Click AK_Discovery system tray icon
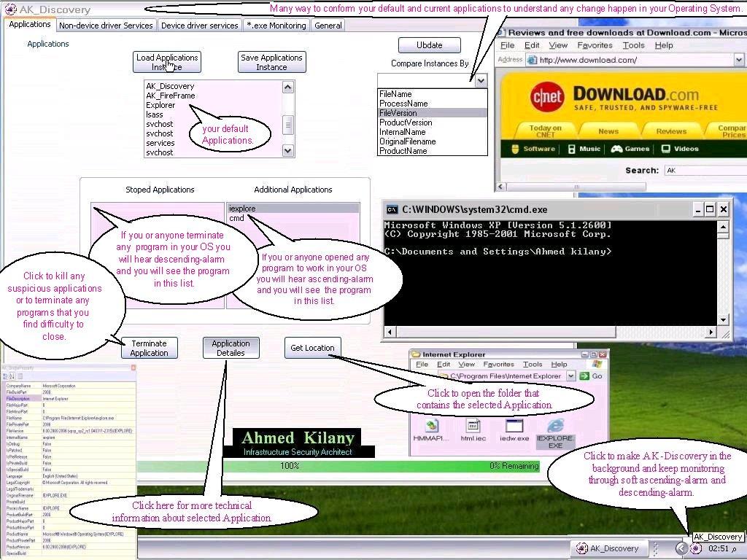 point(696,548)
